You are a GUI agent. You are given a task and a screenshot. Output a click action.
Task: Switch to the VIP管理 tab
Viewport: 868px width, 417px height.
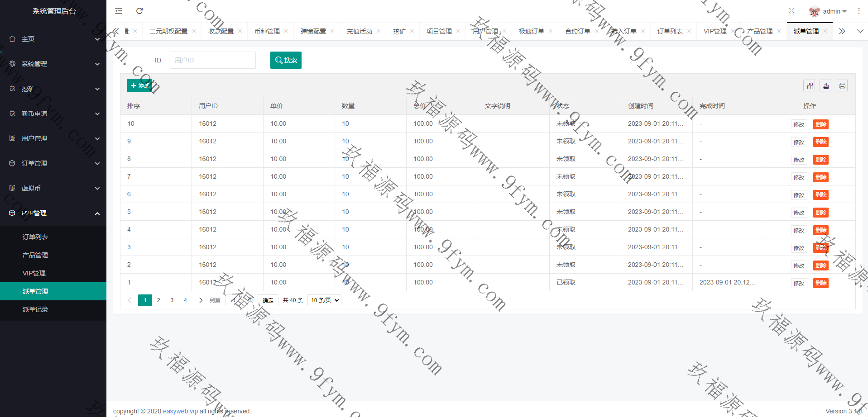pos(715,31)
